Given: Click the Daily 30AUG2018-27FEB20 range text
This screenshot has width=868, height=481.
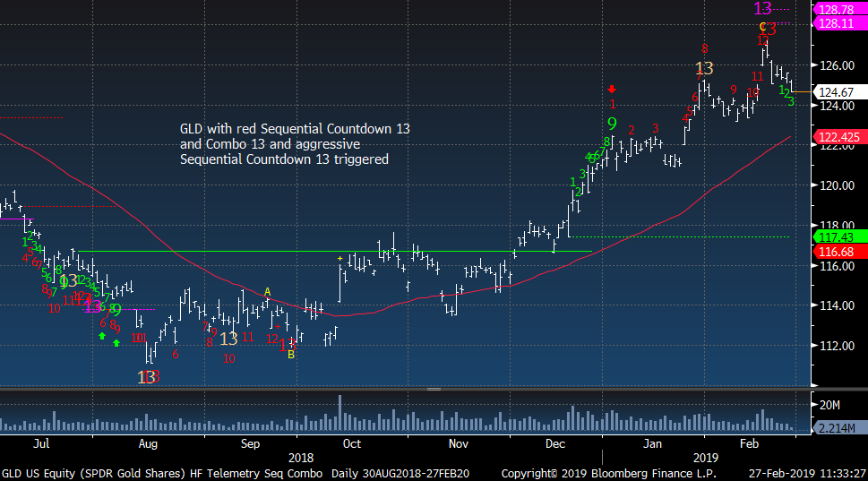Looking at the screenshot, I should tap(400, 474).
